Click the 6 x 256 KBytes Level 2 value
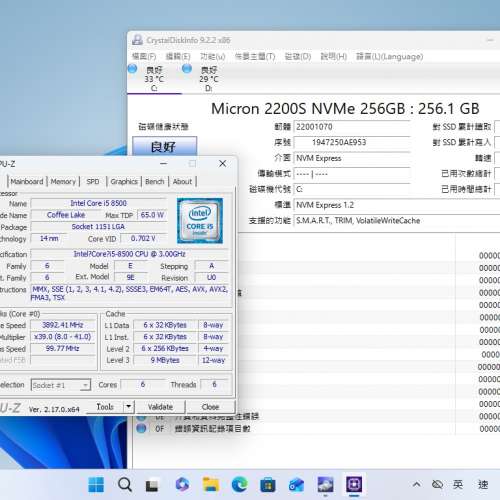Screen dimensions: 500x500 click(x=165, y=349)
